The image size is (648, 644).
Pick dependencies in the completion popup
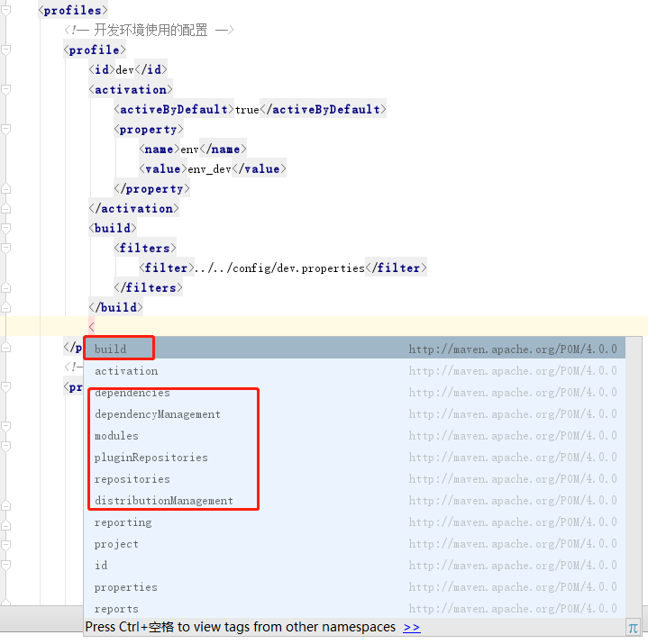pyautogui.click(x=354, y=393)
